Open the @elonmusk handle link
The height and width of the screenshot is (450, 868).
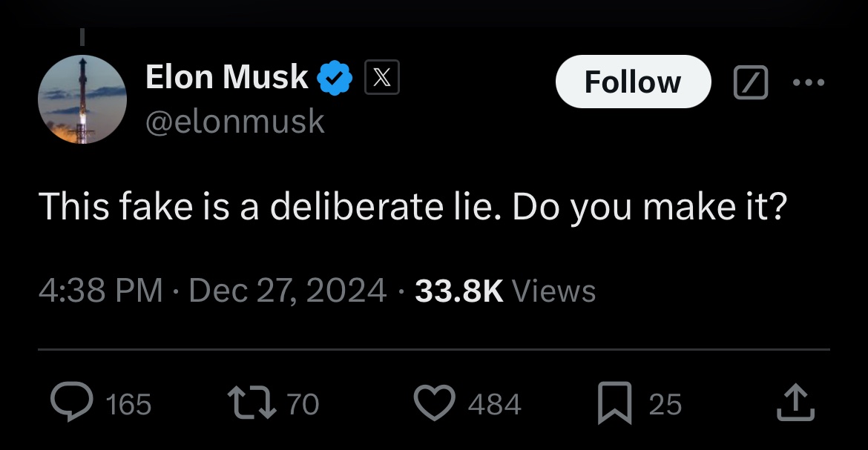pyautogui.click(x=235, y=121)
